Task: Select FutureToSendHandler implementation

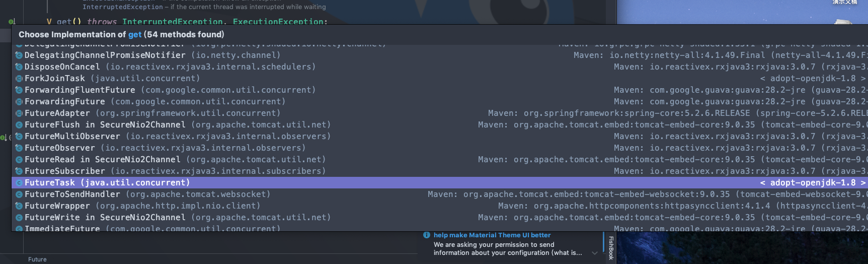Action: (x=440, y=194)
